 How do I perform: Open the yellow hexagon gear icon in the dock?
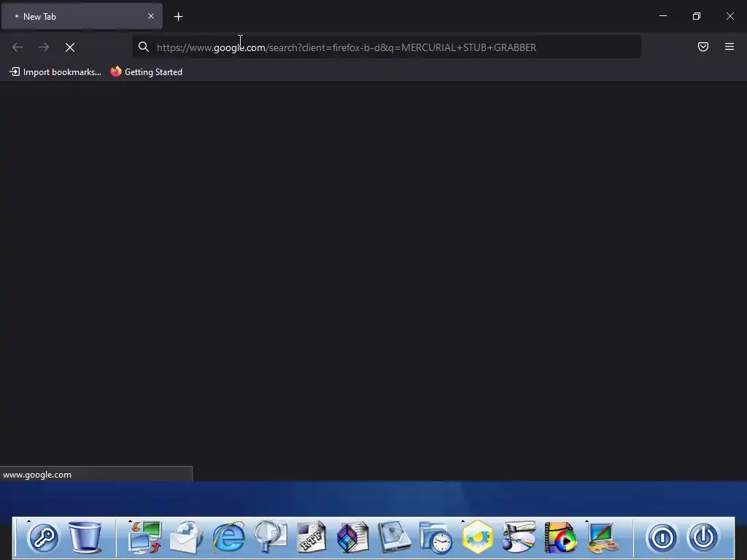click(x=477, y=537)
